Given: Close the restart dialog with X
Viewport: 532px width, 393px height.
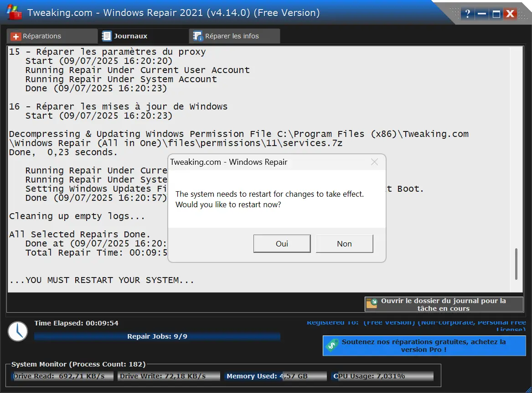Looking at the screenshot, I should [x=375, y=162].
